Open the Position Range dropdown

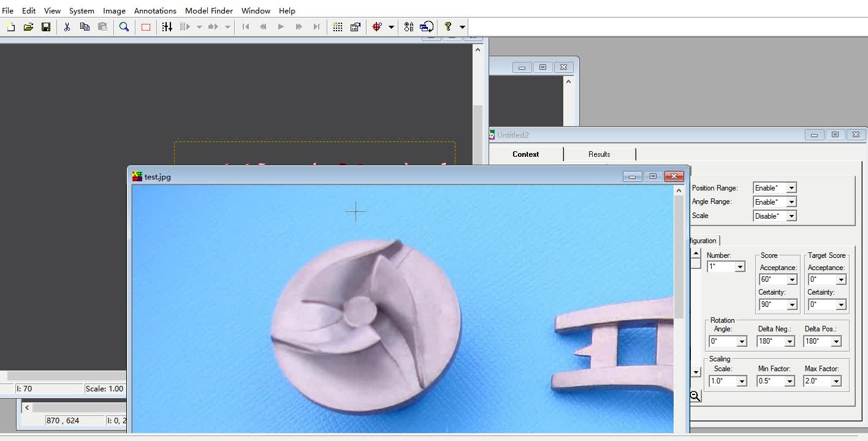791,188
